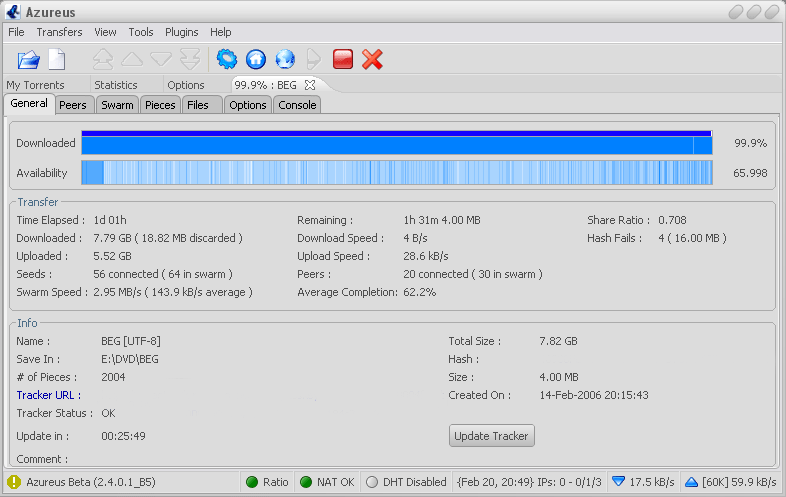Stop the torrent with red square
Viewport: 786px width, 497px height.
click(x=343, y=59)
